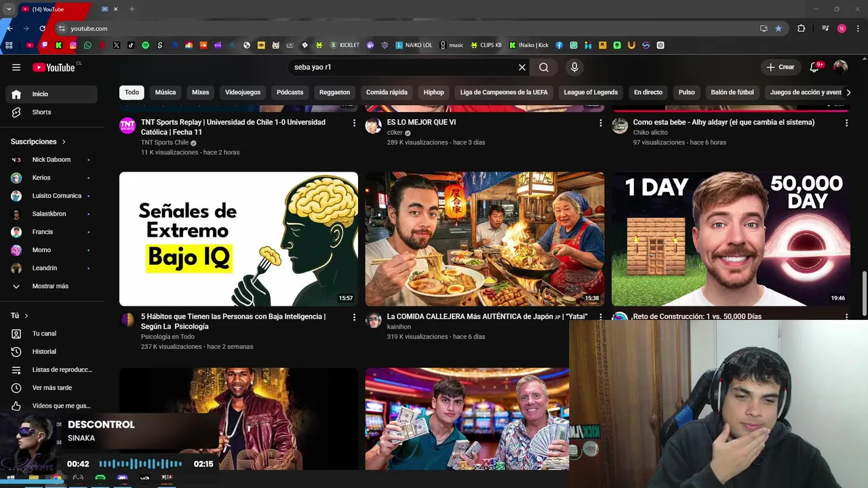The image size is (868, 488).
Task: Open the Instagram bookmark
Action: coord(73,45)
